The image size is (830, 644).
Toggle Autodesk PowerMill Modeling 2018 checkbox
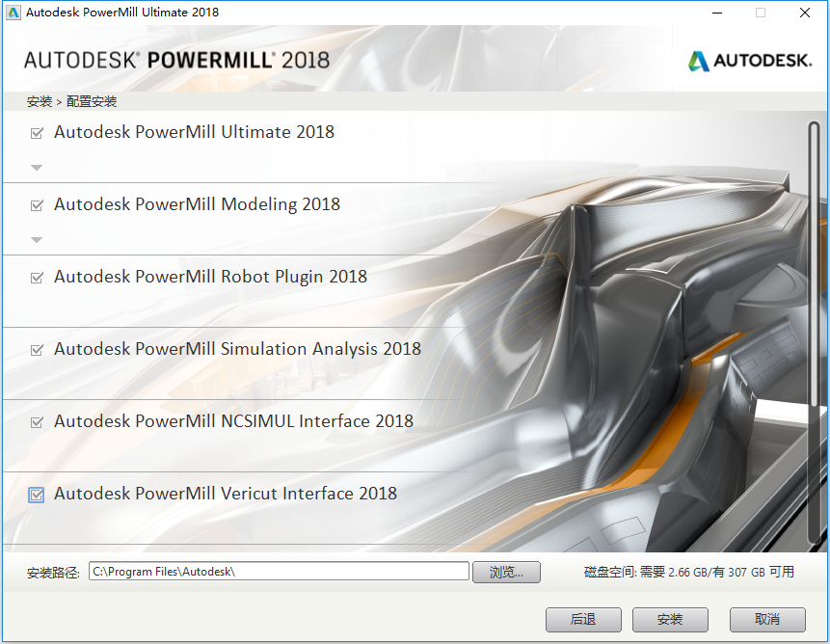[x=37, y=205]
